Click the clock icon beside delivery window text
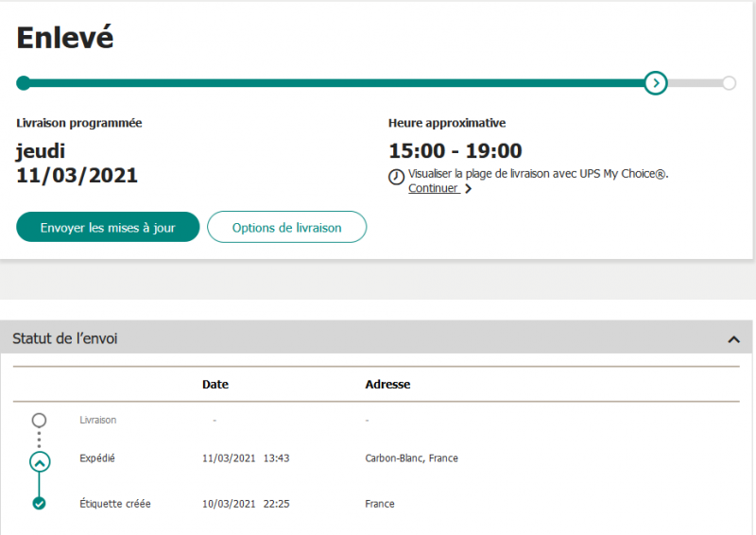Viewport: 756px width, 535px height. click(x=396, y=177)
